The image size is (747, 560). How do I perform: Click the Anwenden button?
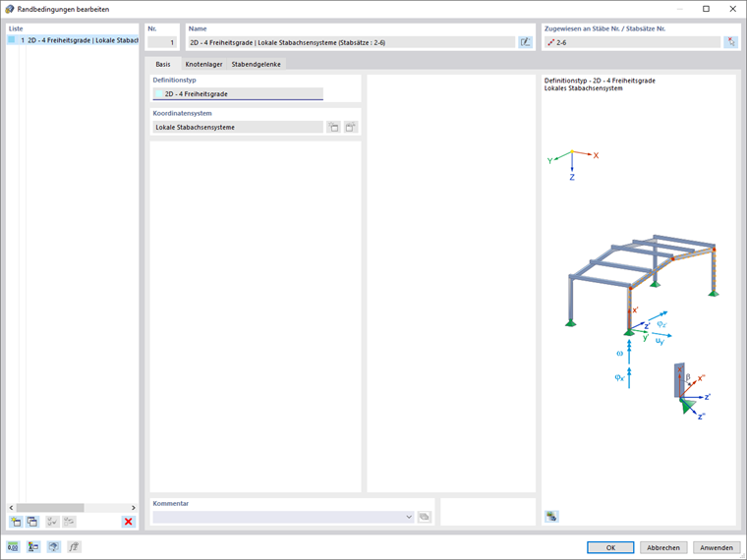(716, 547)
